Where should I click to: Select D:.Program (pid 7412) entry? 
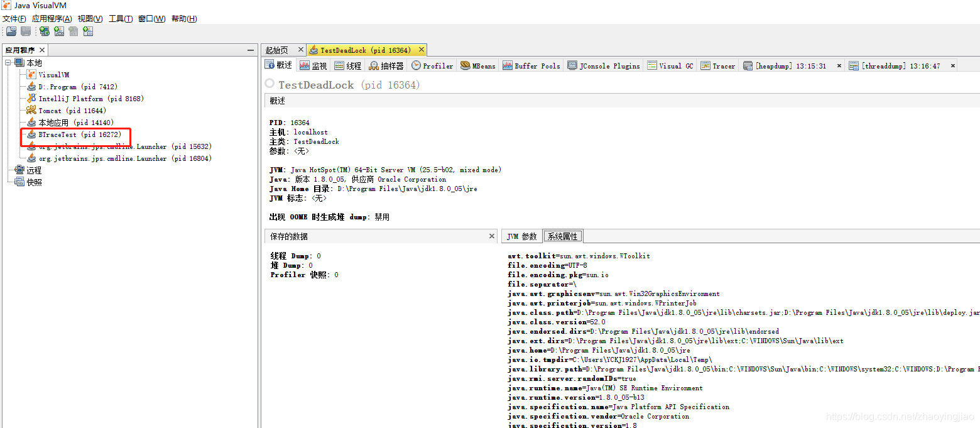coord(78,87)
